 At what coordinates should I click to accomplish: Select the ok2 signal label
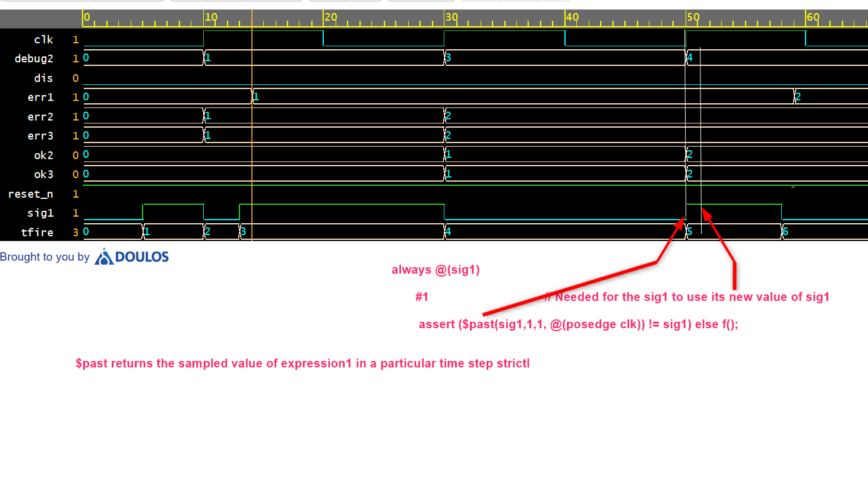43,155
